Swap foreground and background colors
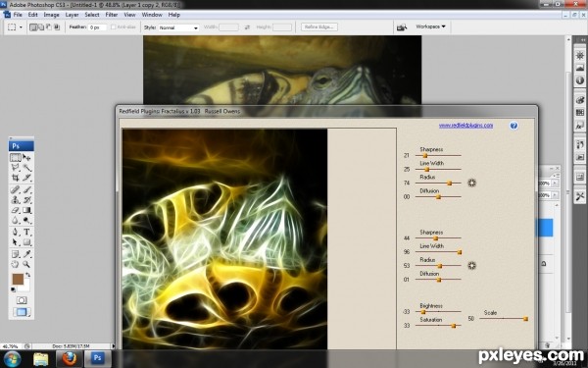Screen dimensions: 588x368 point(27,275)
